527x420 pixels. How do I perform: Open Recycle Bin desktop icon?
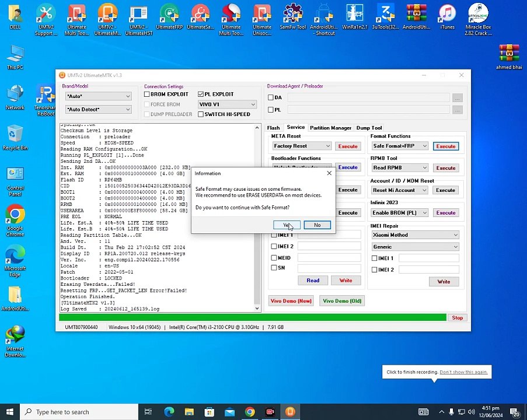click(15, 138)
